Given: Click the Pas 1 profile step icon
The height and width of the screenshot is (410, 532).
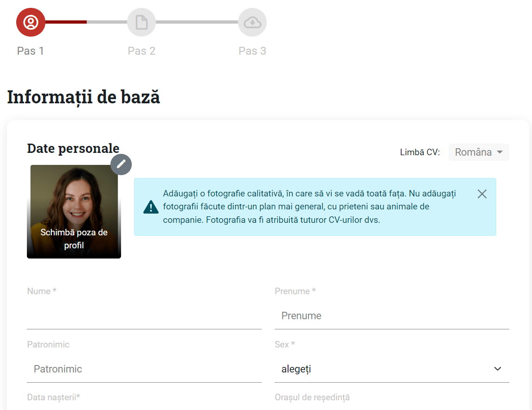Looking at the screenshot, I should click(31, 22).
